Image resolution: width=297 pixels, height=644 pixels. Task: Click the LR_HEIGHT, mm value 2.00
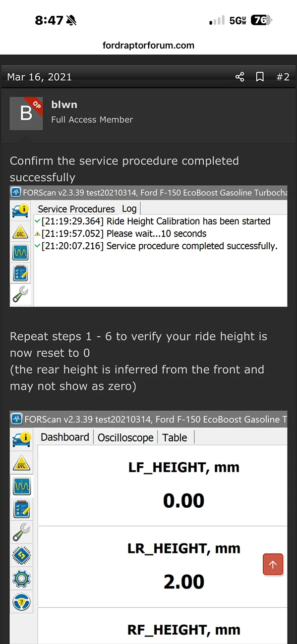pyautogui.click(x=183, y=582)
